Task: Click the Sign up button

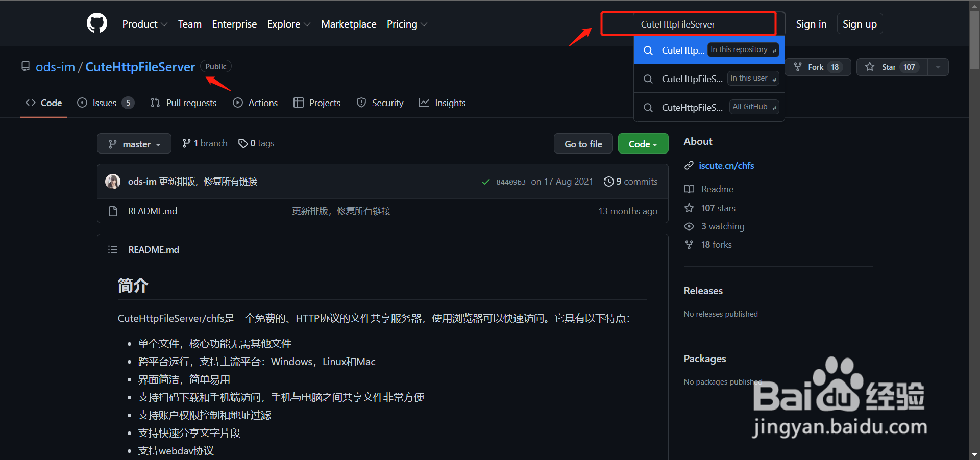Action: 860,24
